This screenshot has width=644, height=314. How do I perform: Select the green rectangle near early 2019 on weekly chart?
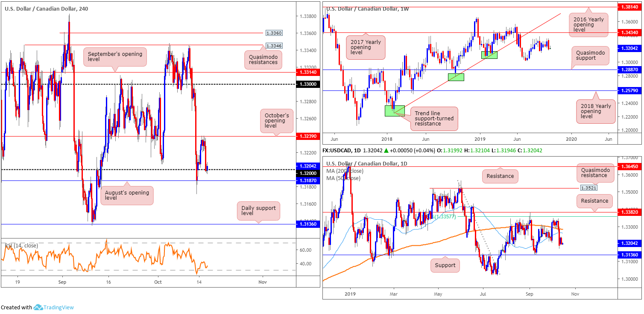(489, 55)
